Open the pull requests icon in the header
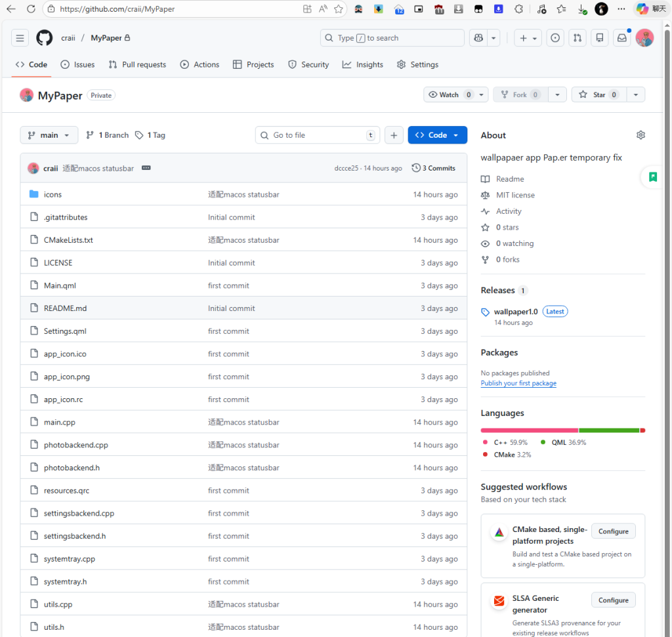 [577, 37]
